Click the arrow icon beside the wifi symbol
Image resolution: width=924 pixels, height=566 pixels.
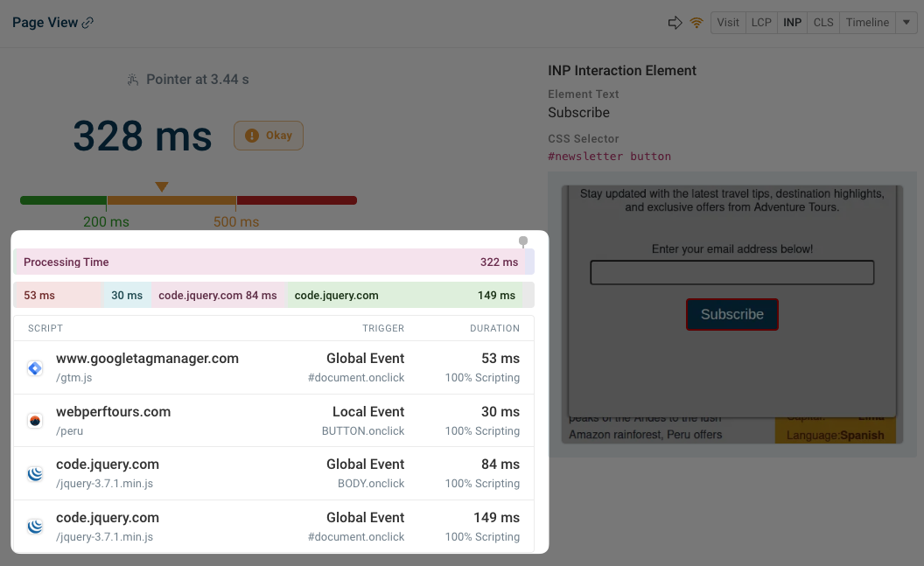[x=675, y=23]
